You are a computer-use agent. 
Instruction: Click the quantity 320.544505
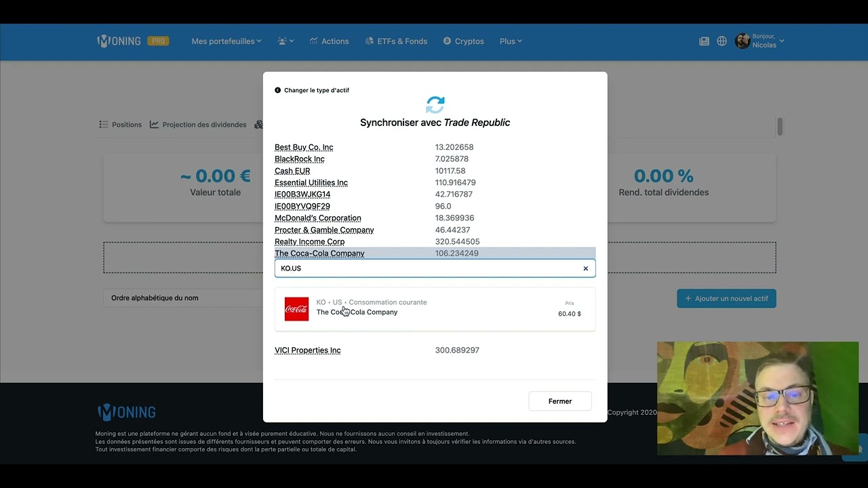(x=457, y=242)
